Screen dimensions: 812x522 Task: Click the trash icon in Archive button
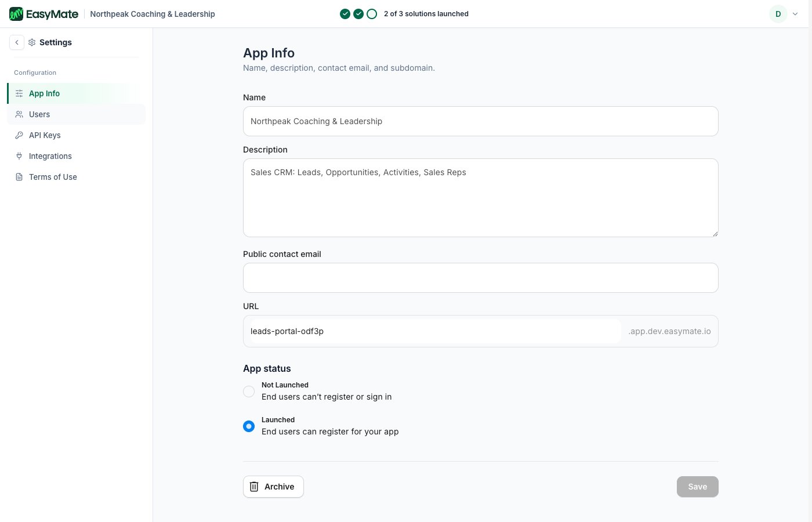tap(254, 487)
